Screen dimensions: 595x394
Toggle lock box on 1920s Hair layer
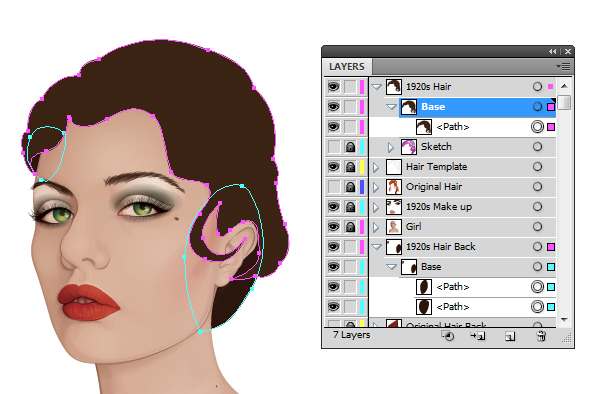350,87
